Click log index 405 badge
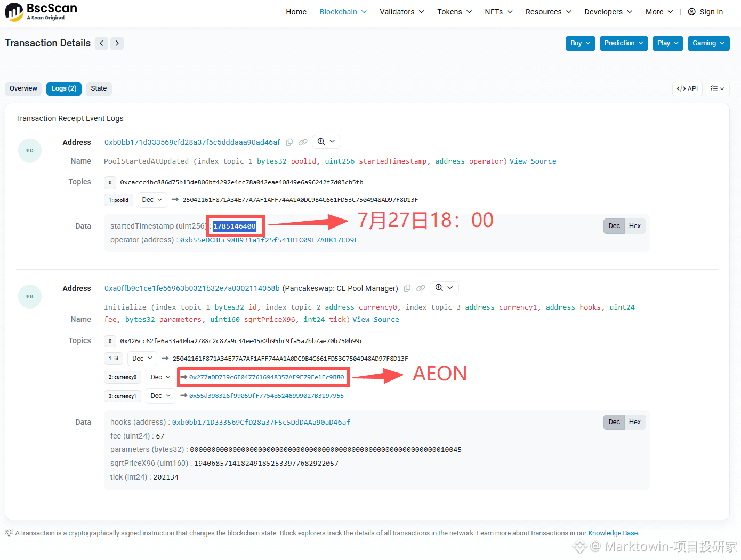 [30, 151]
